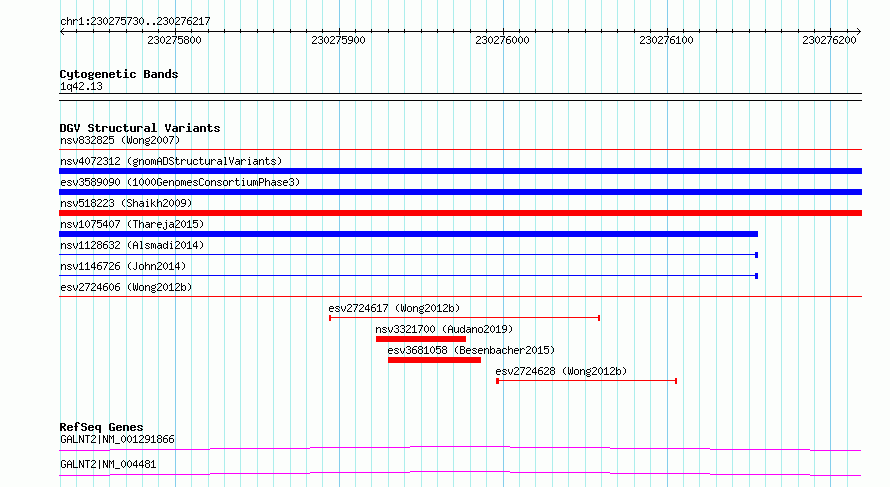Screen dimensions: 890x487
Task: Select the blue bar under nsv1075407 (Thareja2015)
Action: point(409,234)
